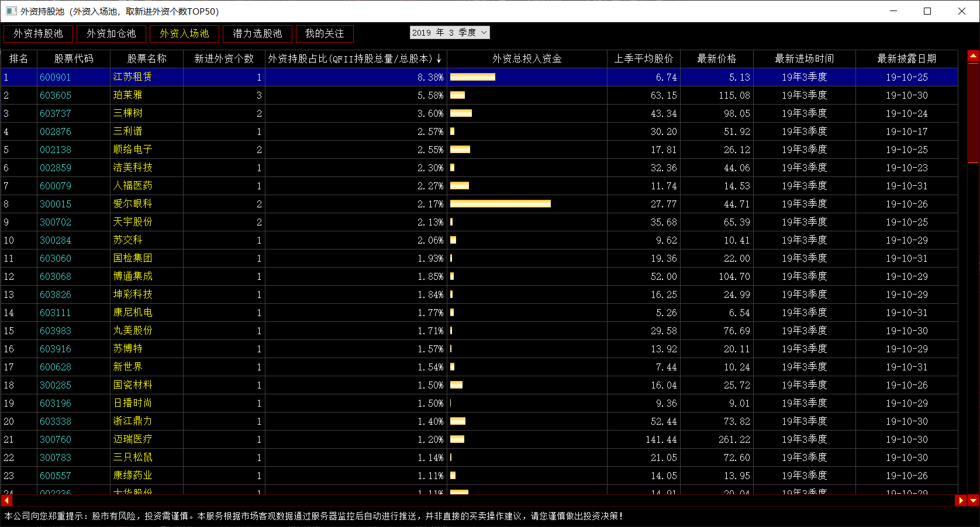Open the 我的关注 tab
Image resolution: width=980 pixels, height=527 pixels.
pos(325,34)
